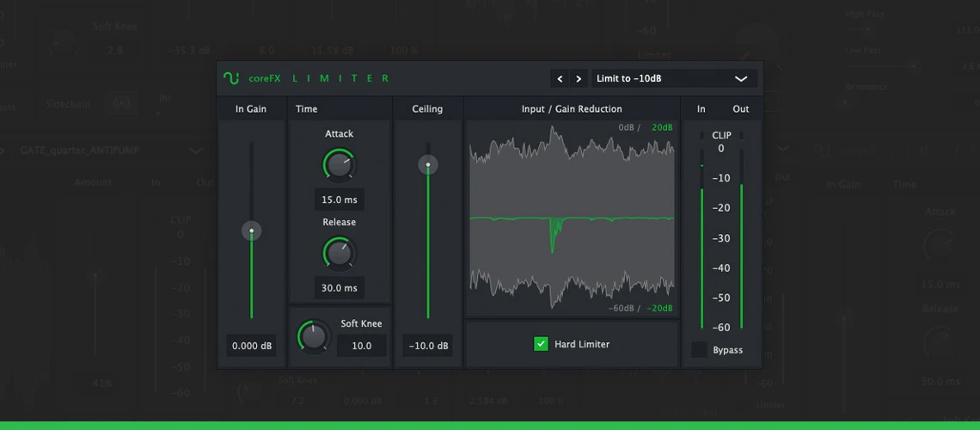This screenshot has width=980, height=430.
Task: Click the Ceiling slider handle
Action: click(x=428, y=165)
